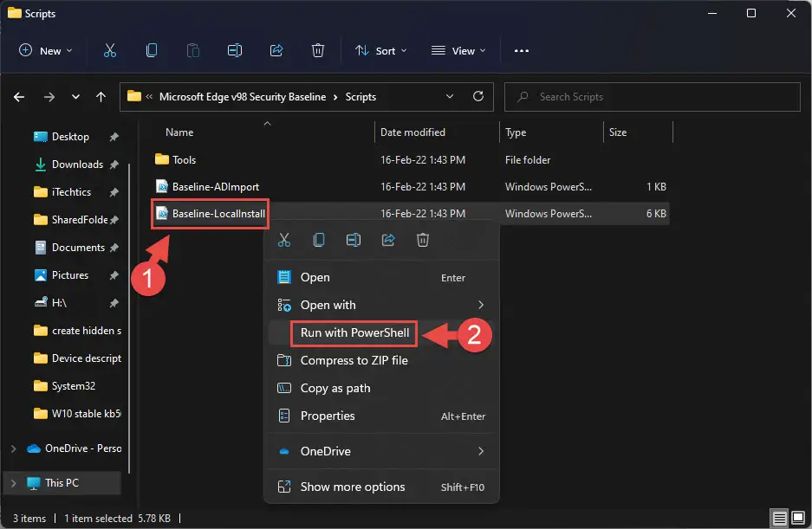Open the Device descript folder shortcut
812x529 pixels.
pyautogui.click(x=87, y=358)
